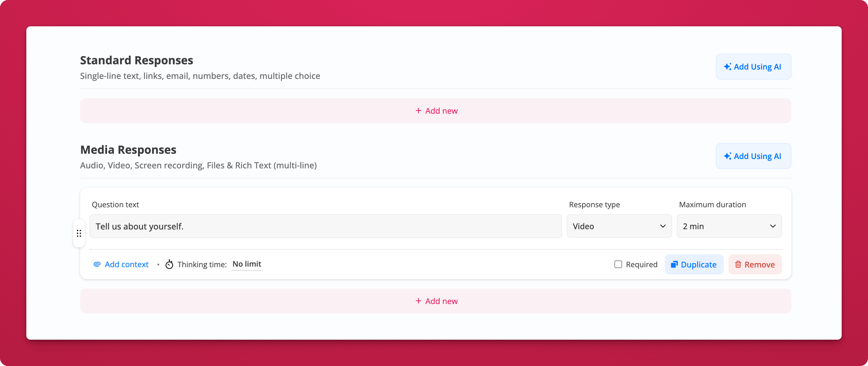This screenshot has height=366, width=868.
Task: Click the drag handle dots beside question
Action: click(x=79, y=233)
